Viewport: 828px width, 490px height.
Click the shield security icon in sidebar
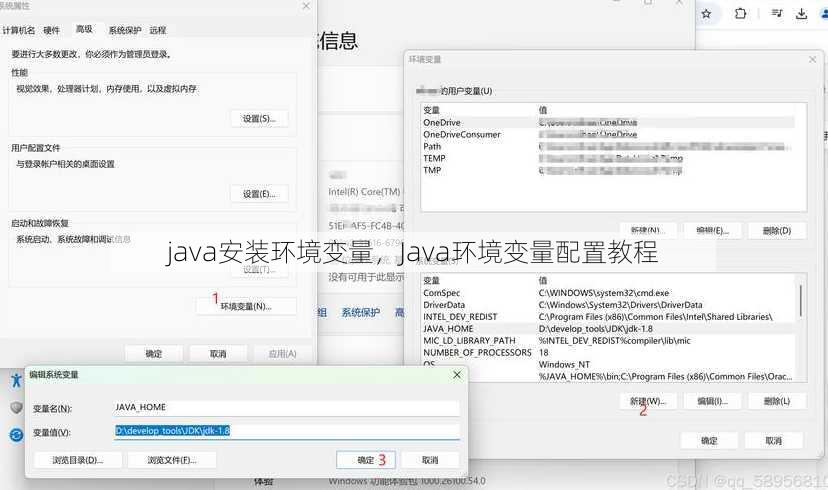coord(16,408)
